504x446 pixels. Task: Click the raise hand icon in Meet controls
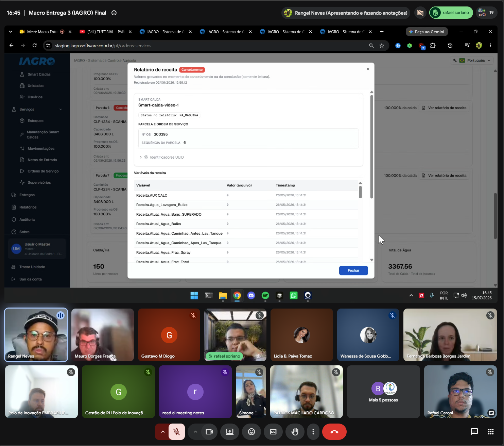(295, 432)
